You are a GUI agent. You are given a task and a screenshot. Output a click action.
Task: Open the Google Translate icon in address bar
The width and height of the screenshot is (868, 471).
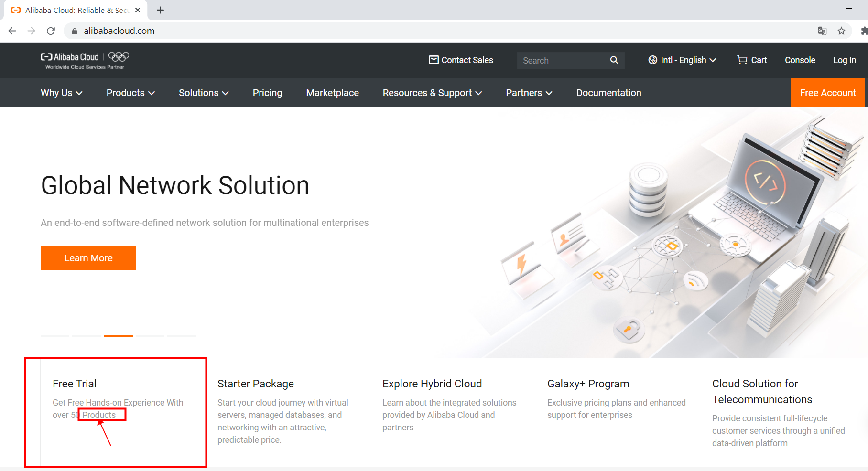pos(822,31)
